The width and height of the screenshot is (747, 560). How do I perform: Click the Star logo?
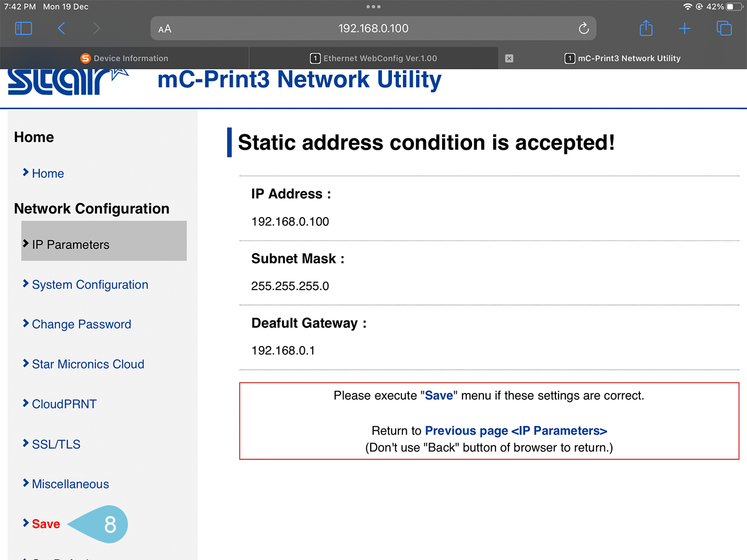[65, 82]
